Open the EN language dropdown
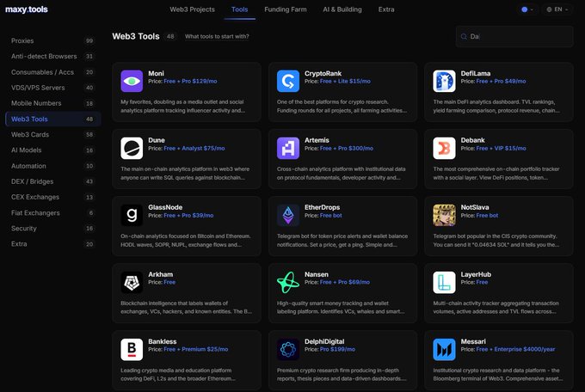 pos(557,9)
